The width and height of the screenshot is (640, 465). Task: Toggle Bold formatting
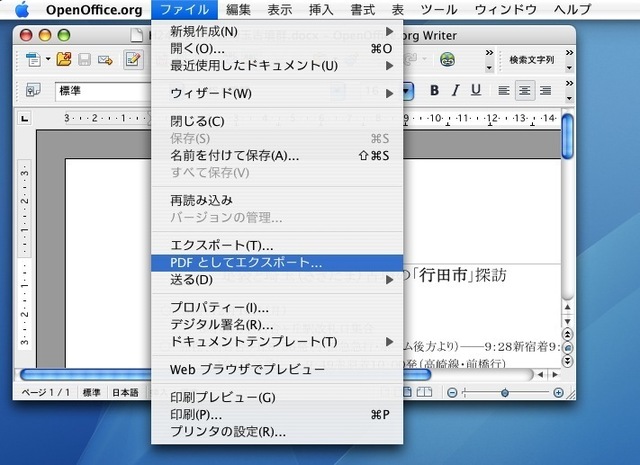(x=434, y=90)
